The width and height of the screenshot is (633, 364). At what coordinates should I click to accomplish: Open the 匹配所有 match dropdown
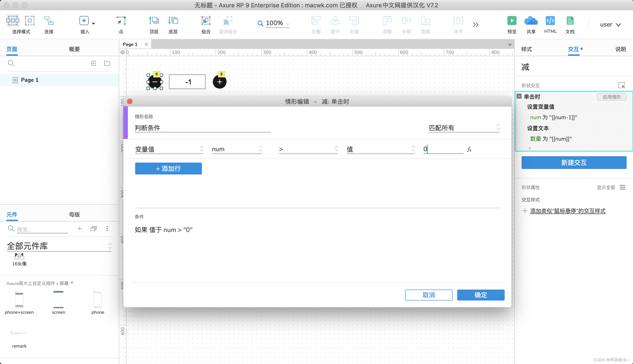464,128
